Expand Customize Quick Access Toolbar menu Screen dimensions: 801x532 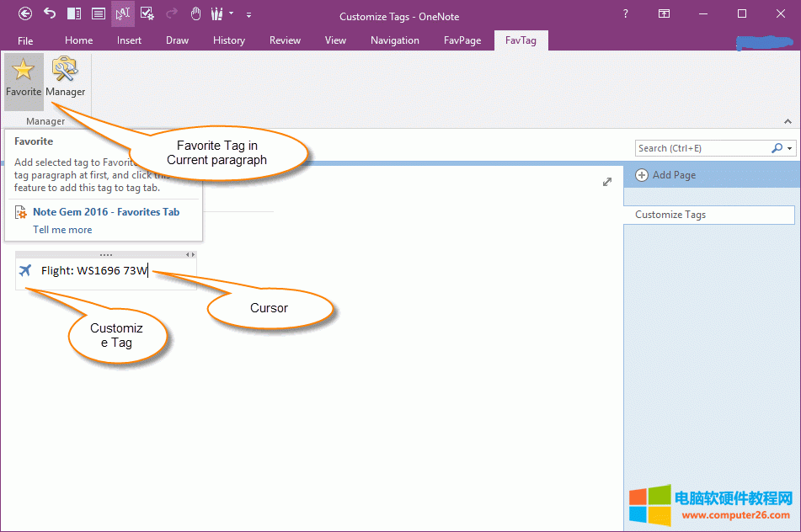point(248,14)
